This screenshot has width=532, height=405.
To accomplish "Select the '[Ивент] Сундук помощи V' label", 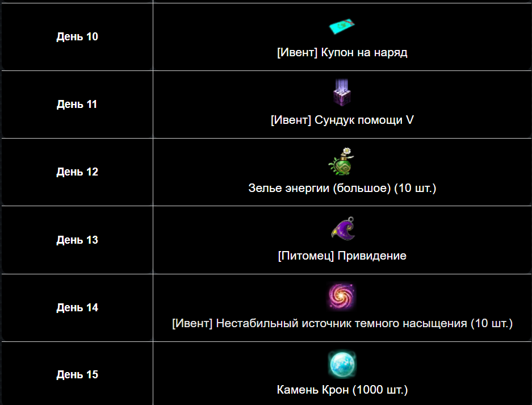I will [x=342, y=120].
